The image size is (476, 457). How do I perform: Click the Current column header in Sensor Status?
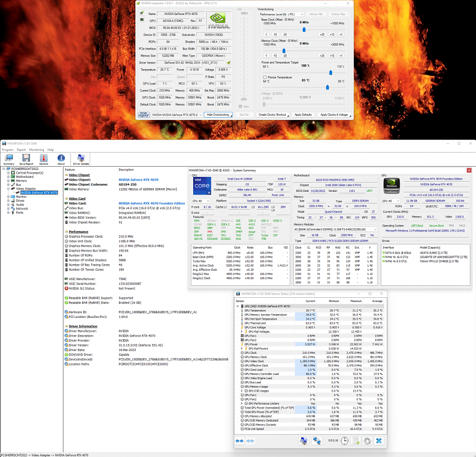coord(310,301)
